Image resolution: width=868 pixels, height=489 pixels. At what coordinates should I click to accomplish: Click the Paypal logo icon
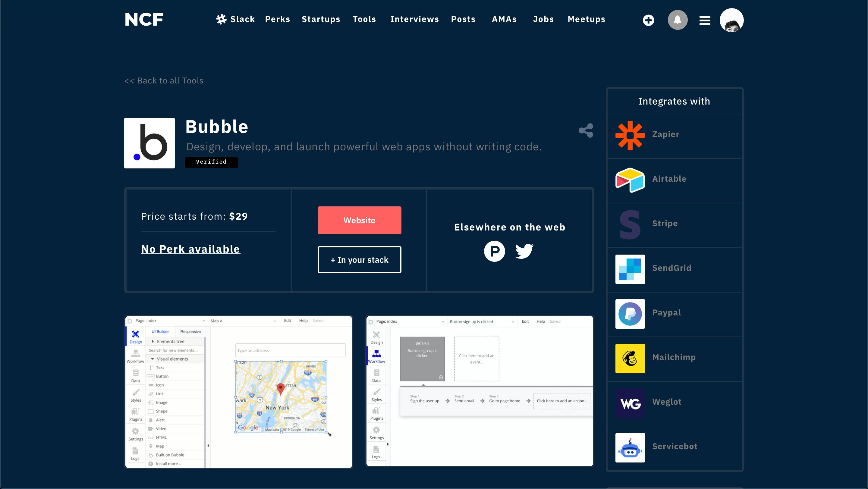click(x=630, y=314)
